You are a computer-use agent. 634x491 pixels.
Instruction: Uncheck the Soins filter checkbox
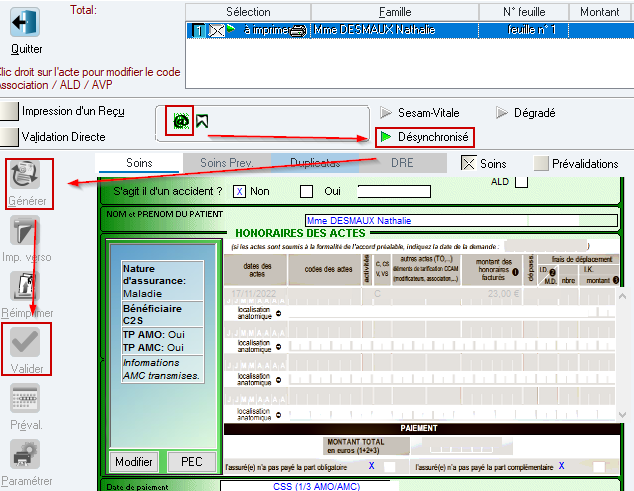tap(468, 163)
